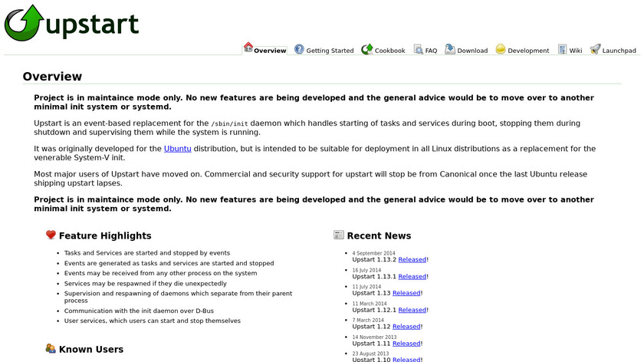Click the date 11 March 2014
Viewport: 644px width, 362px height.
[370, 304]
